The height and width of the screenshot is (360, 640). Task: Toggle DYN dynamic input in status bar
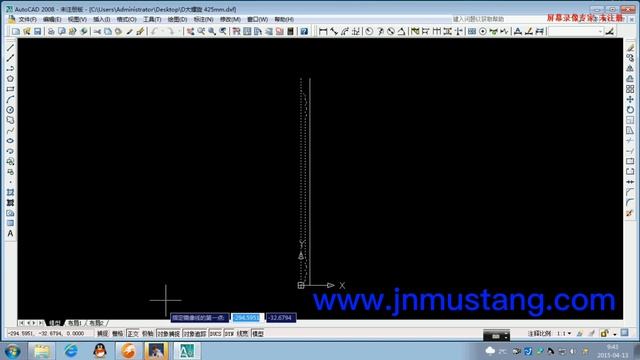[229, 333]
